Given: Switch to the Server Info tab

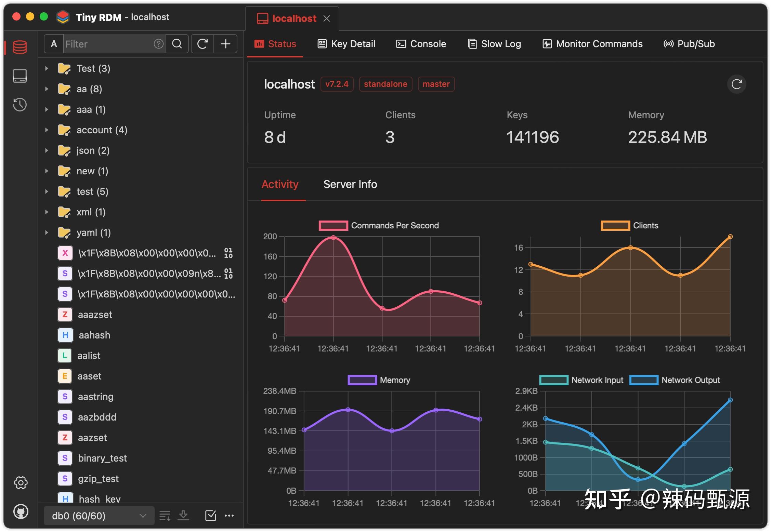Looking at the screenshot, I should (x=350, y=184).
